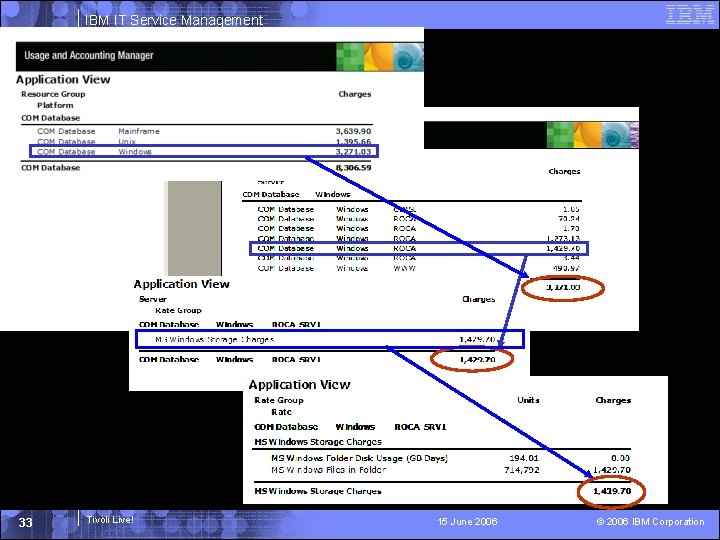The image size is (720, 540).
Task: Click the 3,639.90 Mainframe charge value
Action: pos(353,131)
